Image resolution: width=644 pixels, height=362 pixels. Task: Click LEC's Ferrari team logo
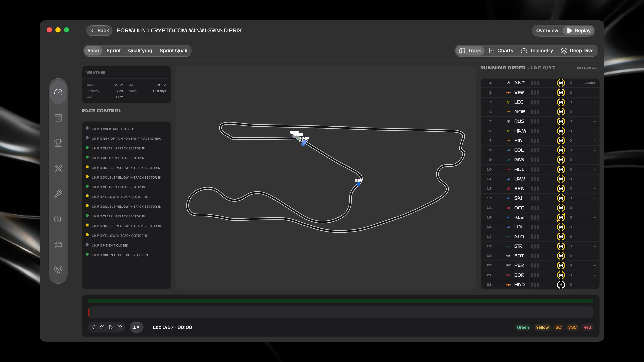pyautogui.click(x=508, y=102)
